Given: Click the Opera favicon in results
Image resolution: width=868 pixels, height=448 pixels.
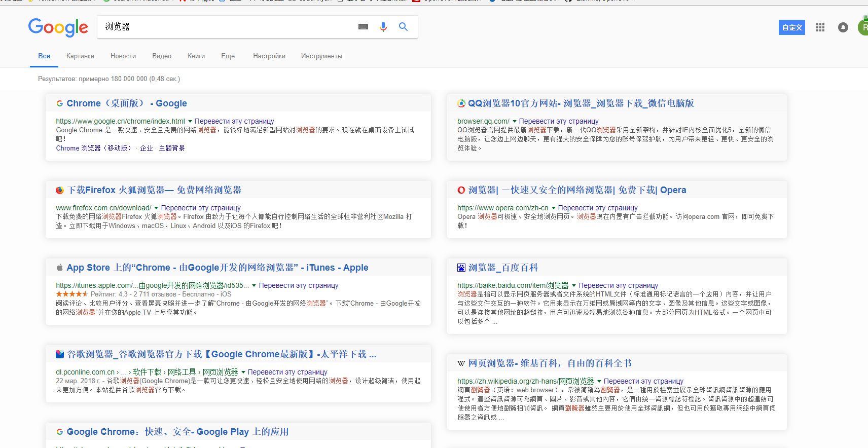Looking at the screenshot, I should pos(461,190).
